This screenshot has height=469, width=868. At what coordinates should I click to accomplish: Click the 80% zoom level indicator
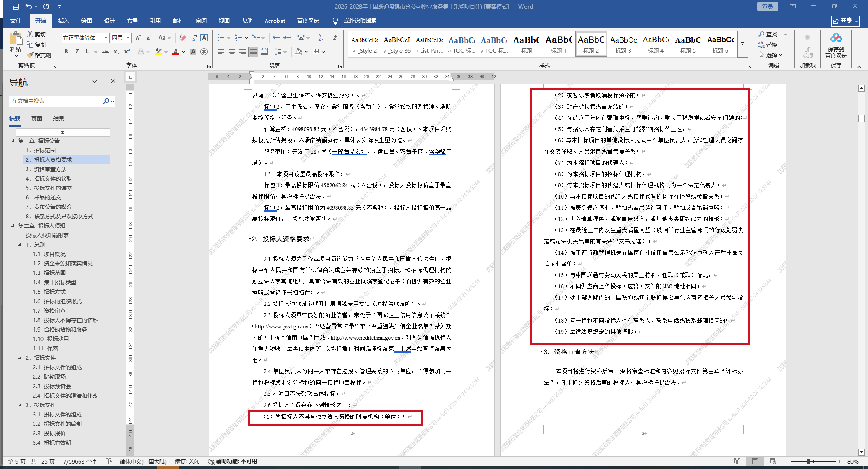[853, 461]
